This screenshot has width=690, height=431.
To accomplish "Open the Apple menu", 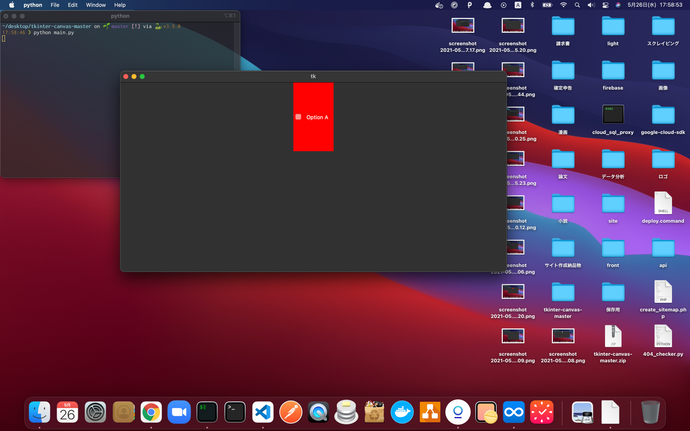I will click(12, 5).
